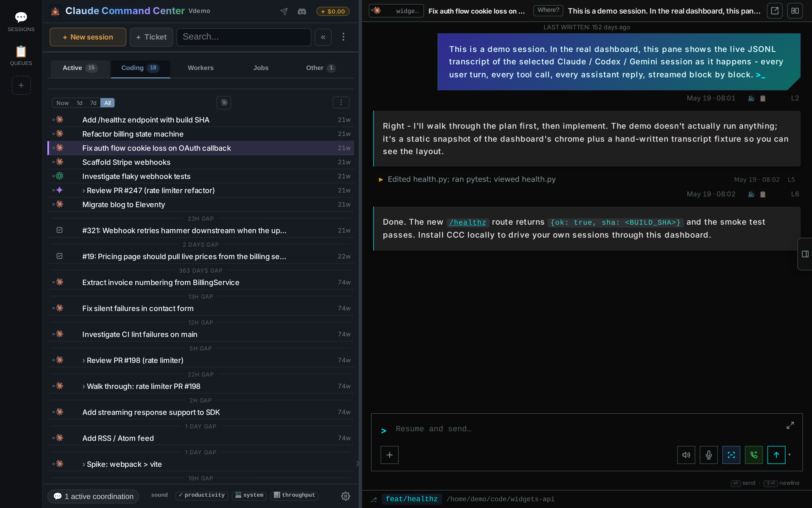Open the send options dropdown arrow
This screenshot has width=812, height=508.
[x=789, y=455]
